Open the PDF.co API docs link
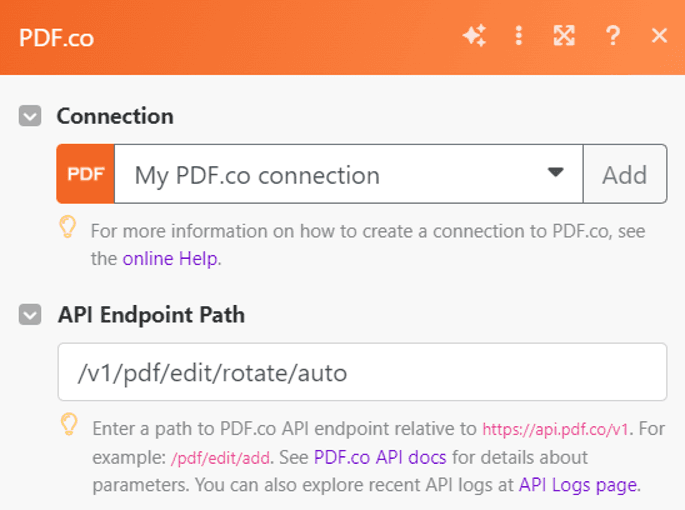The height and width of the screenshot is (510, 685). [x=381, y=457]
